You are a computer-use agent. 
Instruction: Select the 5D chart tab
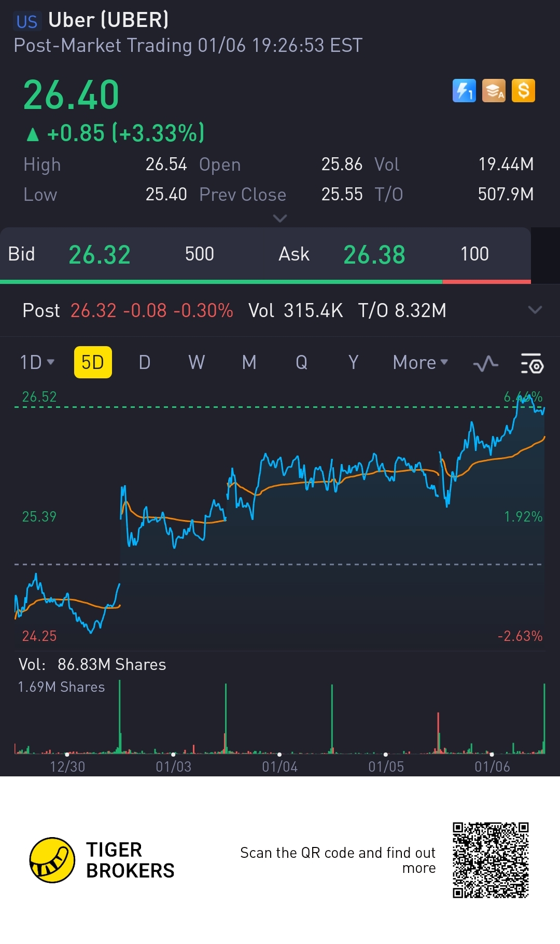(93, 362)
